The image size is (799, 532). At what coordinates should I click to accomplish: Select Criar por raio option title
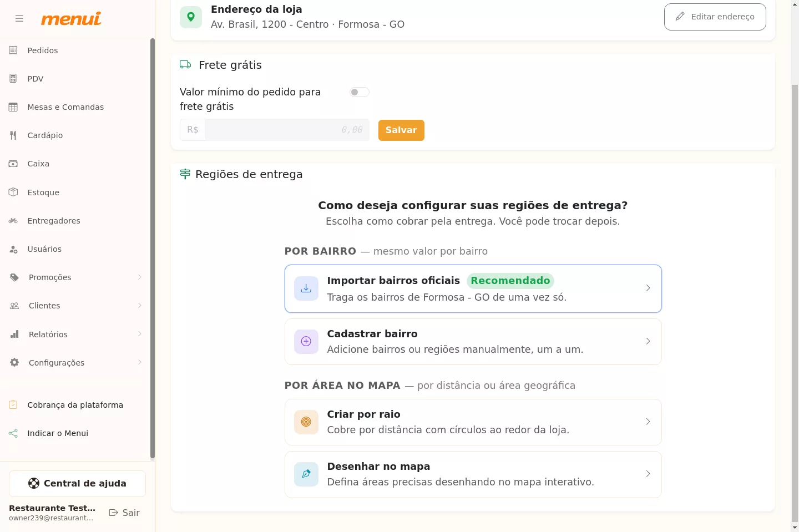click(363, 414)
